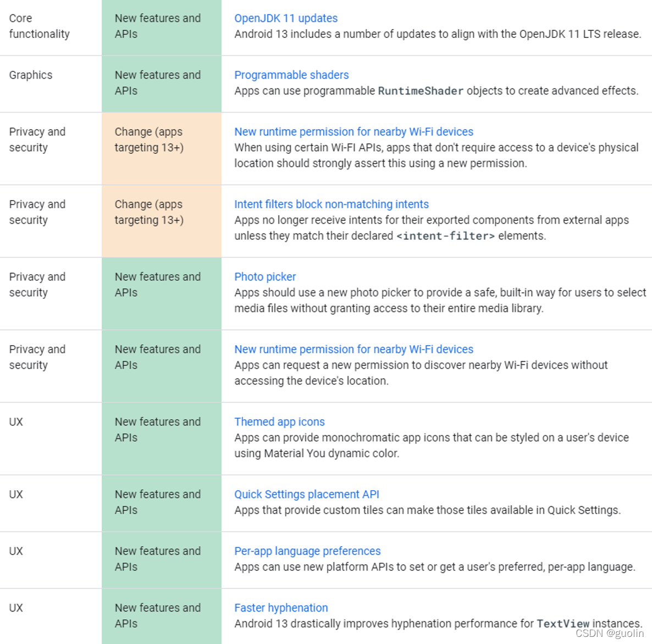The height and width of the screenshot is (644, 652).
Task: Open the OpenJDK 11 updates link
Action: coord(286,18)
